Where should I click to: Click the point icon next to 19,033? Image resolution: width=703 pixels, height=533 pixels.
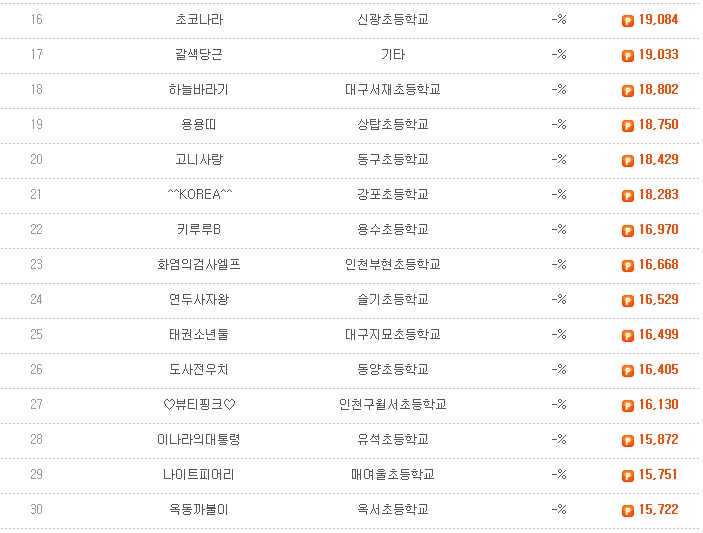pyautogui.click(x=628, y=56)
